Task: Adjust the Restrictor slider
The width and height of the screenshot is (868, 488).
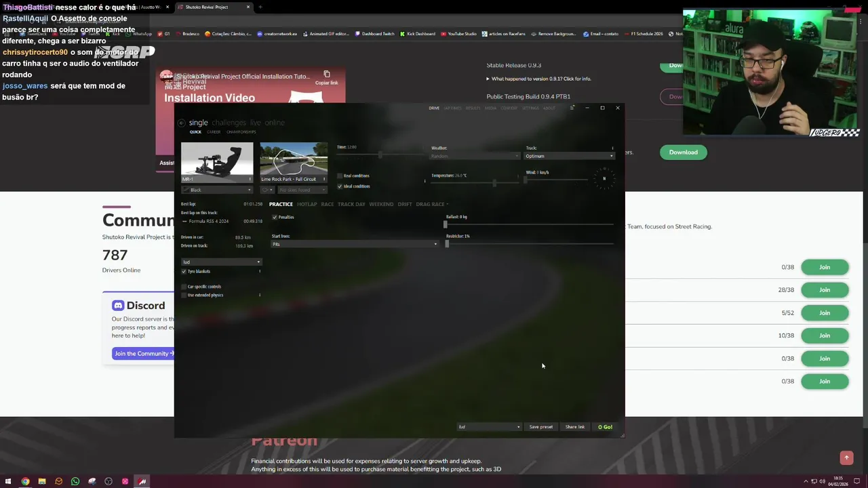Action: point(529,244)
